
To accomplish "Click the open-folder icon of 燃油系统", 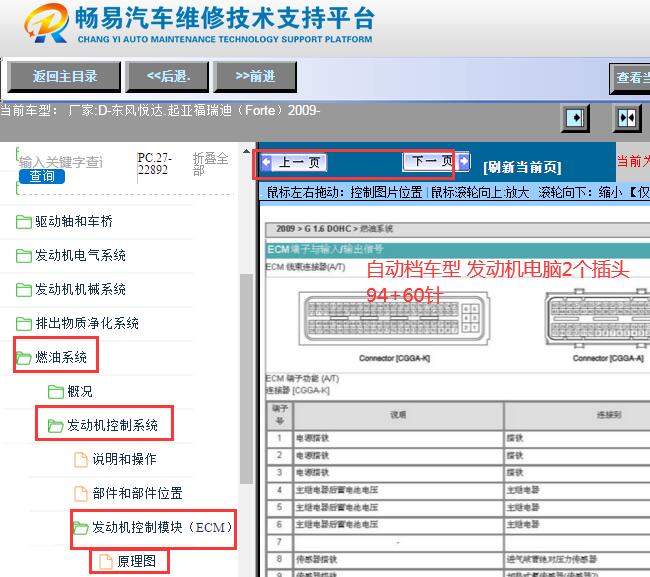I will tap(24, 357).
